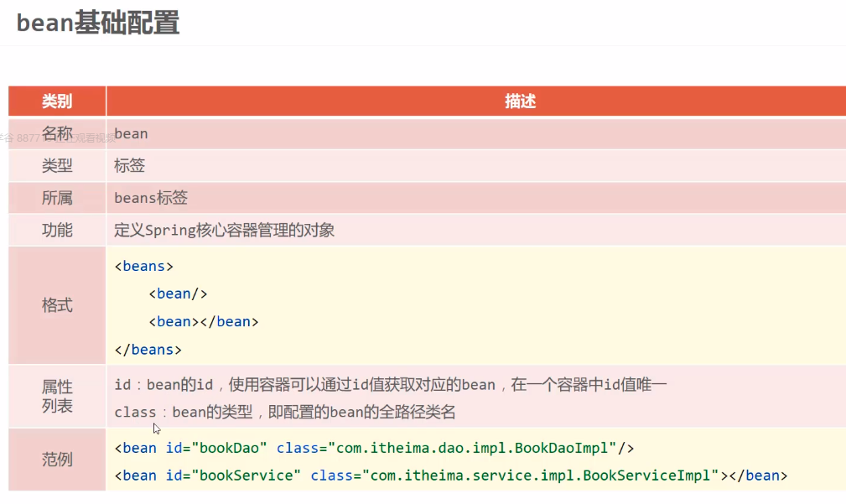
Task: Select the "功能" row label
Action: click(x=57, y=230)
